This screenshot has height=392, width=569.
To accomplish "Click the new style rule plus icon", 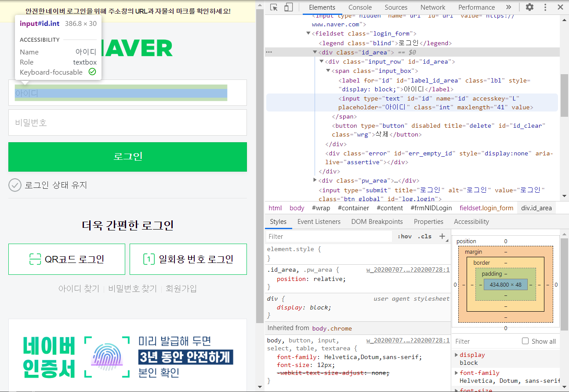I will pyautogui.click(x=442, y=236).
